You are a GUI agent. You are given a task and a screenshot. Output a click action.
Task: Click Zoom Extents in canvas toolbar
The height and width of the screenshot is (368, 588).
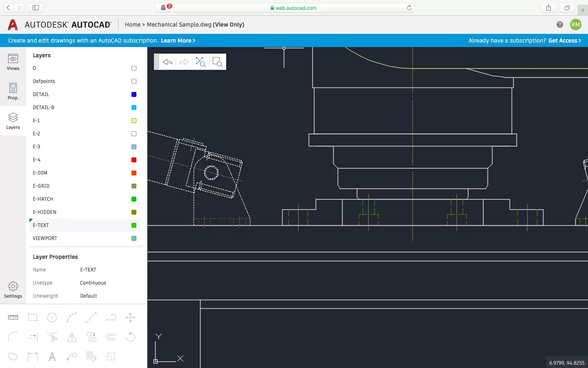(x=200, y=62)
